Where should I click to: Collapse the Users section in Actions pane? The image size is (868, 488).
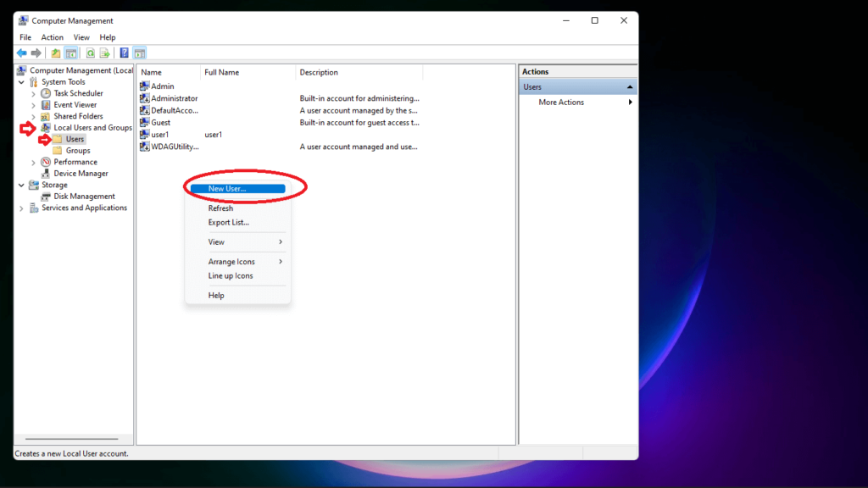(630, 87)
